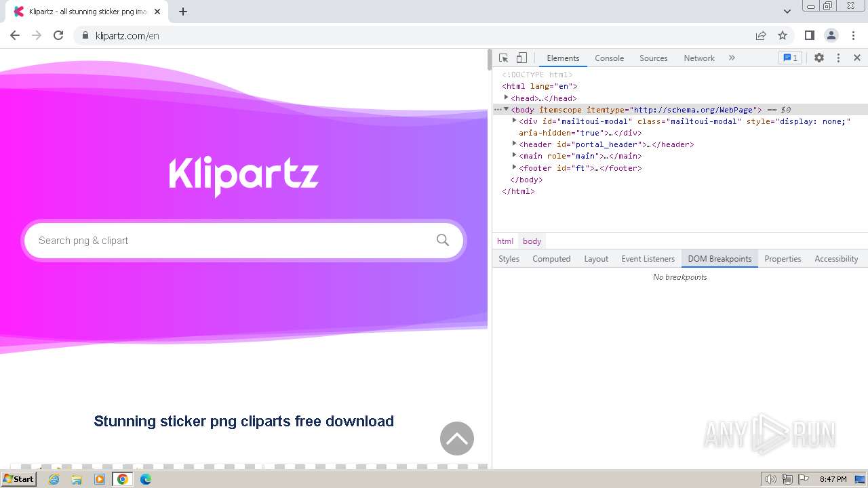This screenshot has height=488, width=868.
Task: Bookmark this page with the star icon
Action: 783,35
